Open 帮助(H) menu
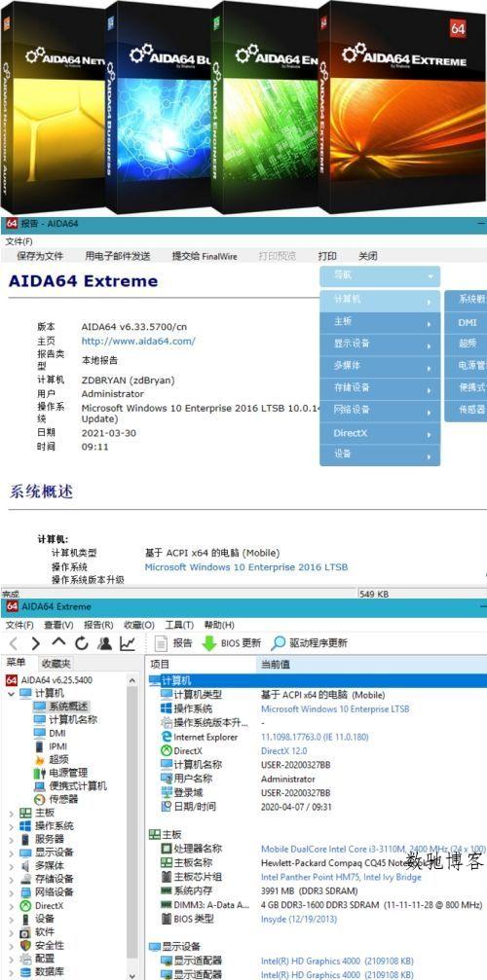Viewport: 487px width, 980px height. pyautogui.click(x=219, y=625)
